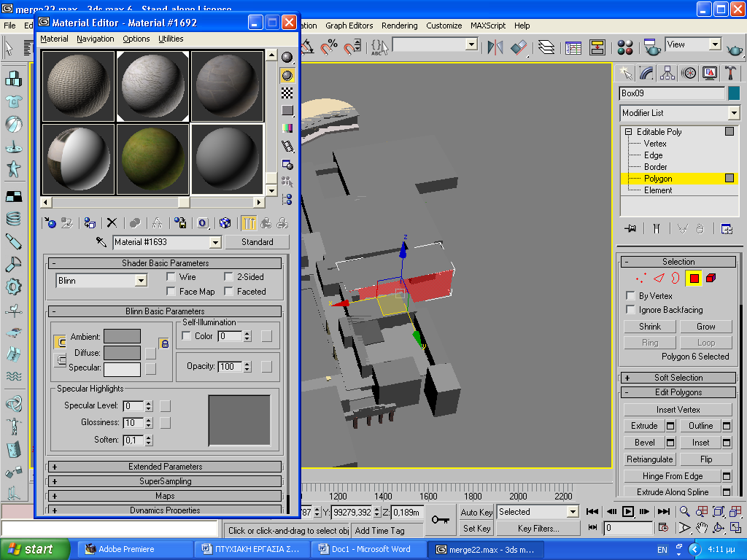Click the Quick Render teapot icon

click(x=734, y=49)
